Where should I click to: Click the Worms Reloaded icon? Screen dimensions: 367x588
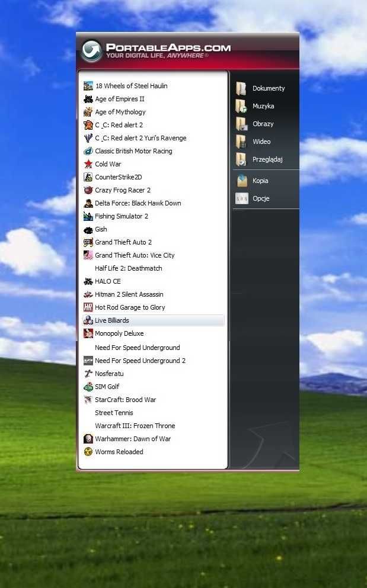pos(88,452)
